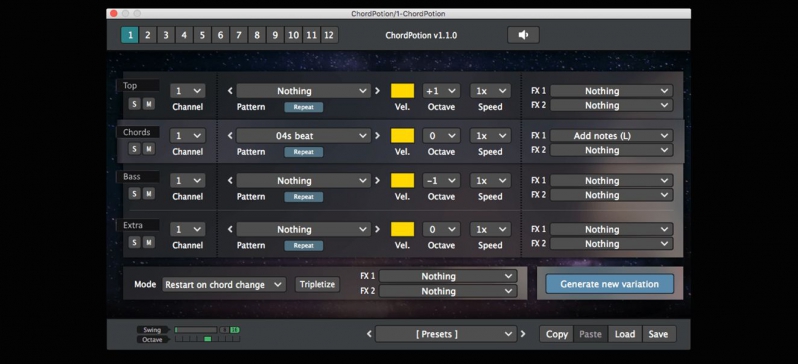Toggle Repeat for the Top pattern
The image size is (798, 364).
point(303,107)
